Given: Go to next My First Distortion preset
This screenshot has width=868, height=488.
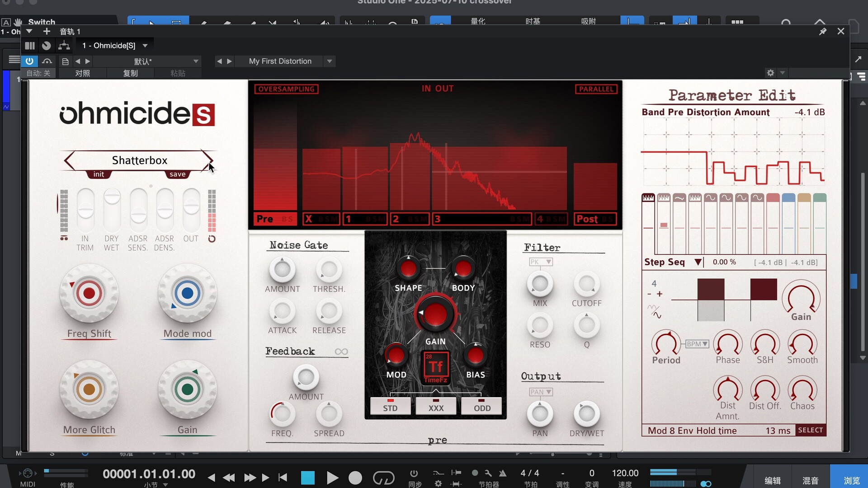Looking at the screenshot, I should (229, 61).
